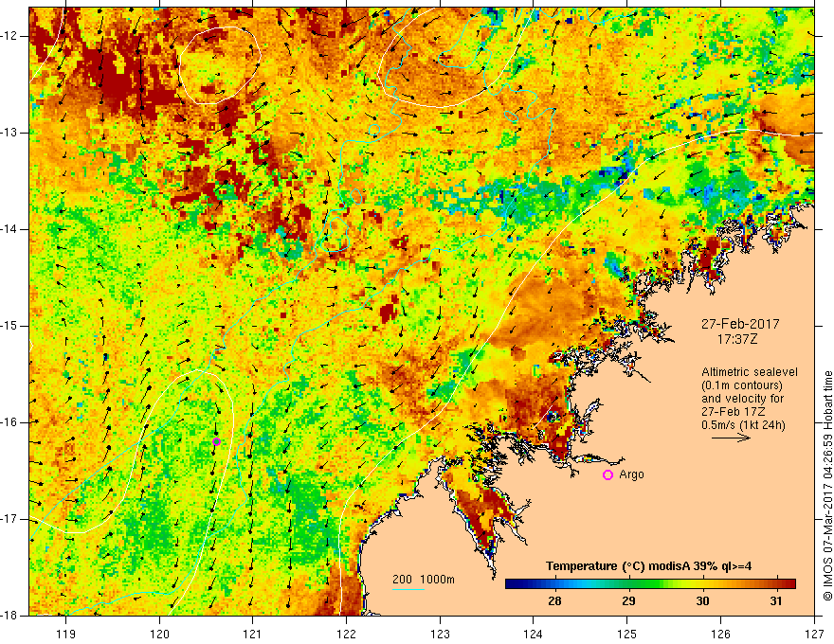Click the velocity scale arrow in legend
This screenshot has width=834, height=644.
point(731,438)
